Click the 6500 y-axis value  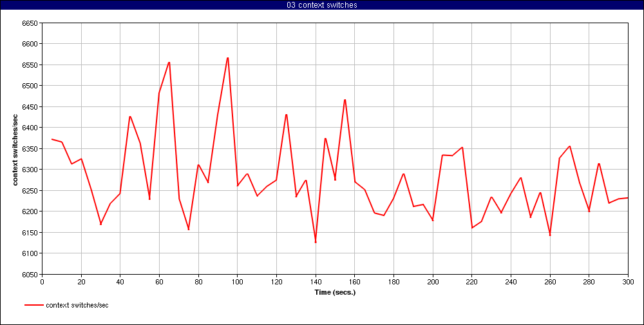tap(30, 86)
